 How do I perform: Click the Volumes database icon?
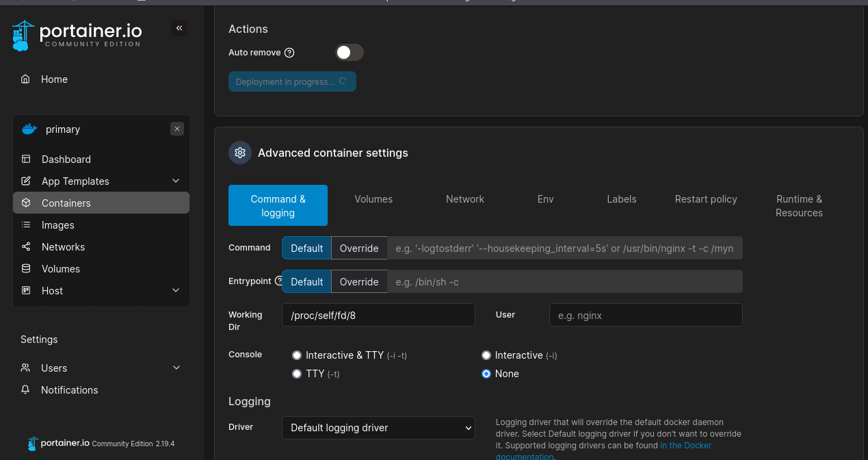(26, 268)
